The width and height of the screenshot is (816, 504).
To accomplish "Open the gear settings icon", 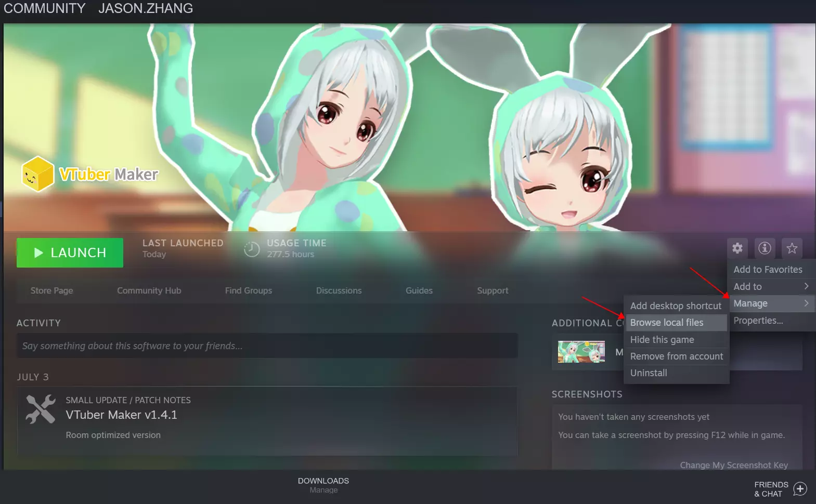I will [x=737, y=248].
